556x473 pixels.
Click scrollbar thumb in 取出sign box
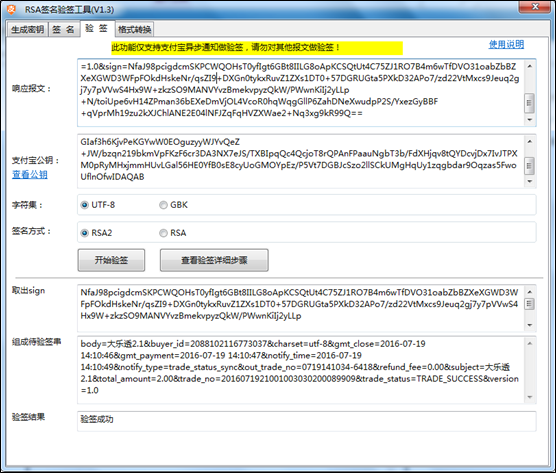pos(529,304)
